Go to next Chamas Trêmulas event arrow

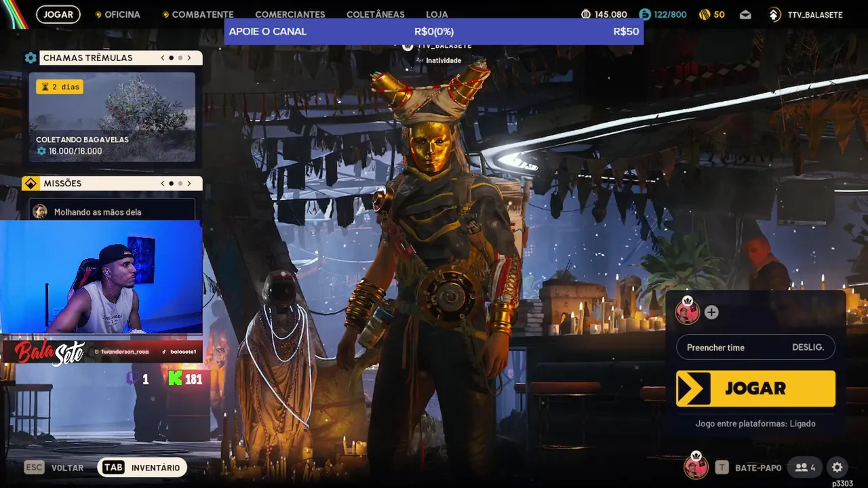pyautogui.click(x=189, y=58)
